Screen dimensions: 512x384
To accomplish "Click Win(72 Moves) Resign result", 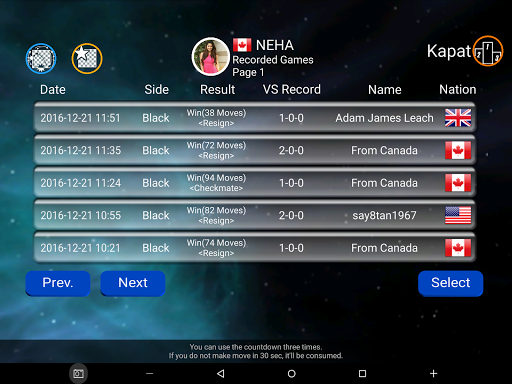I will [216, 150].
